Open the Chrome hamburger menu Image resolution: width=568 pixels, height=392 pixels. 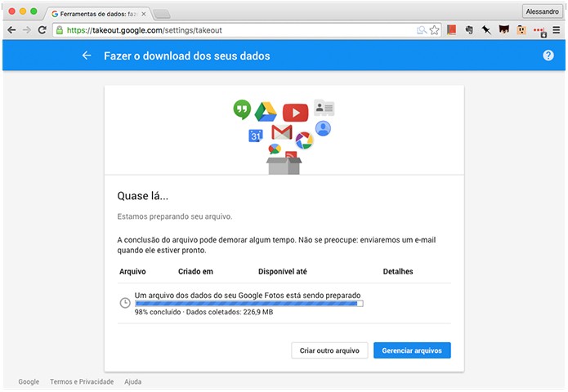click(557, 30)
